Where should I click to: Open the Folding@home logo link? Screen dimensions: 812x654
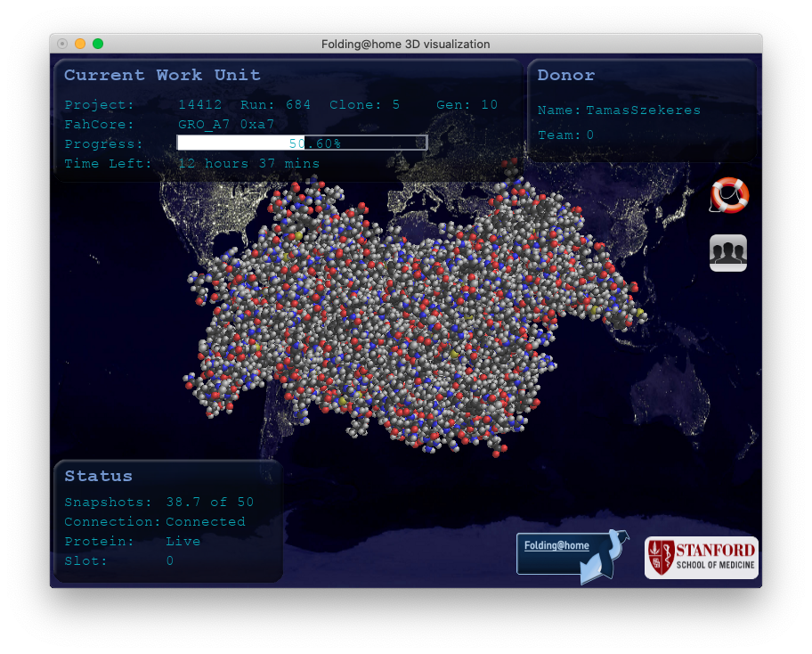pos(572,557)
